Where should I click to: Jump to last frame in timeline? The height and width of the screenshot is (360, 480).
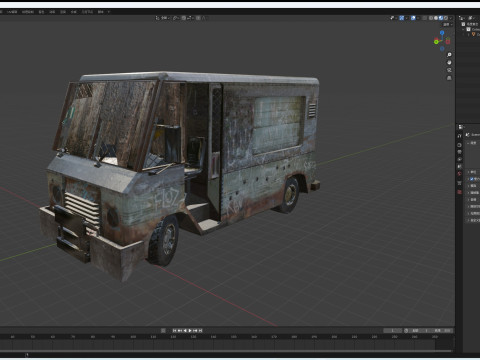pos(200,330)
